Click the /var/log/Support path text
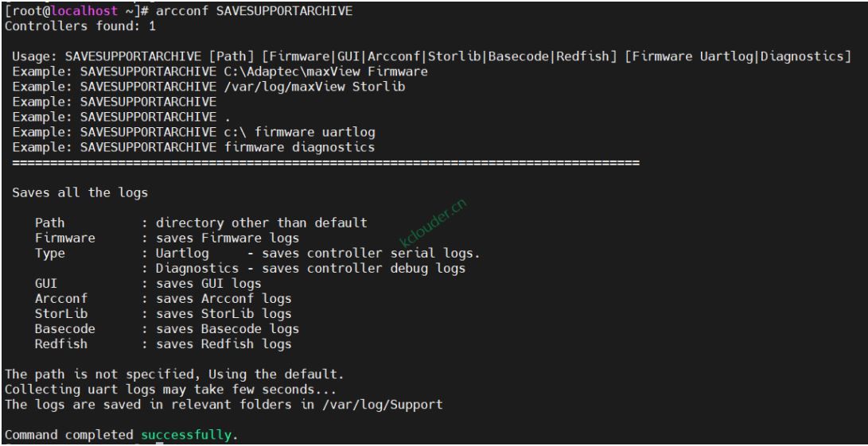The height and width of the screenshot is (446, 868). pos(383,405)
